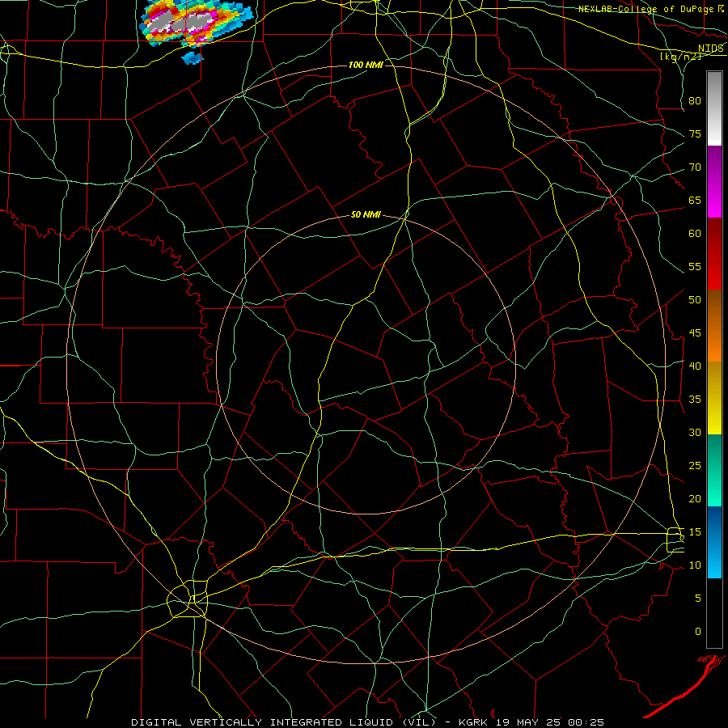The image size is (728, 728).
Task: Click the small light-blue echo below the storm
Action: coord(193,57)
